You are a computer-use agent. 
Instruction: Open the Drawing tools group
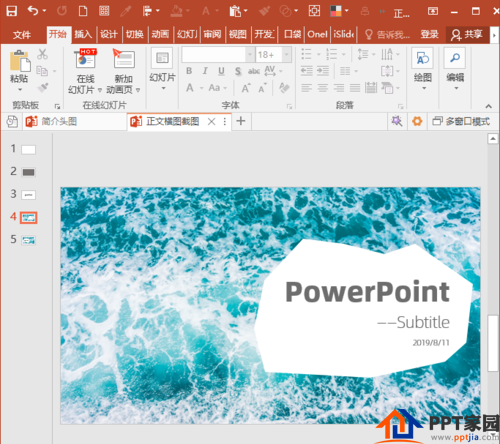coord(423,69)
